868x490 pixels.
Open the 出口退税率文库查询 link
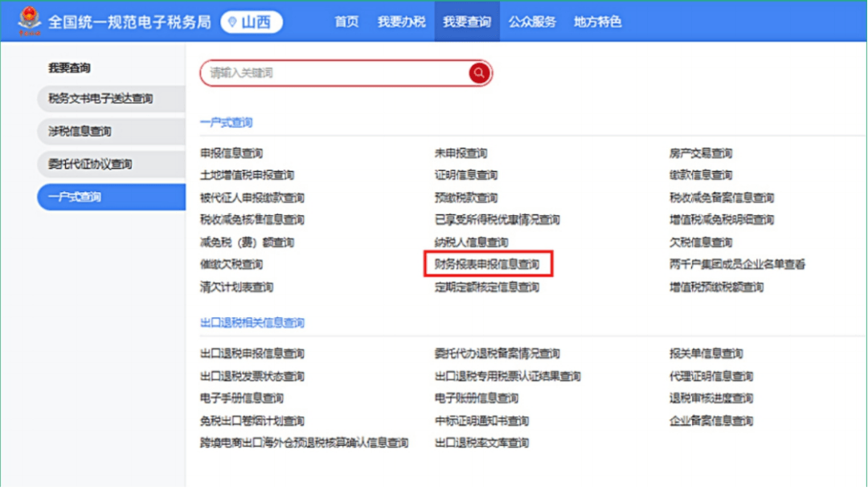pos(481,443)
